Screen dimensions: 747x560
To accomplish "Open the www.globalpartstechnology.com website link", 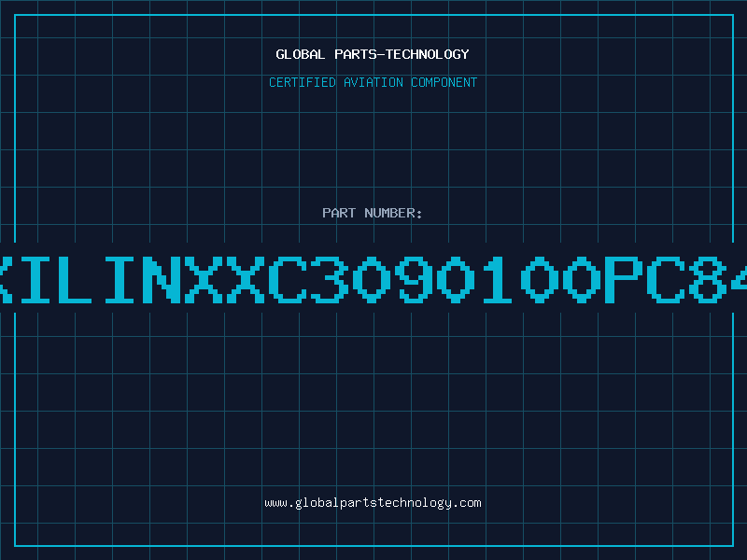I will 373,503.
